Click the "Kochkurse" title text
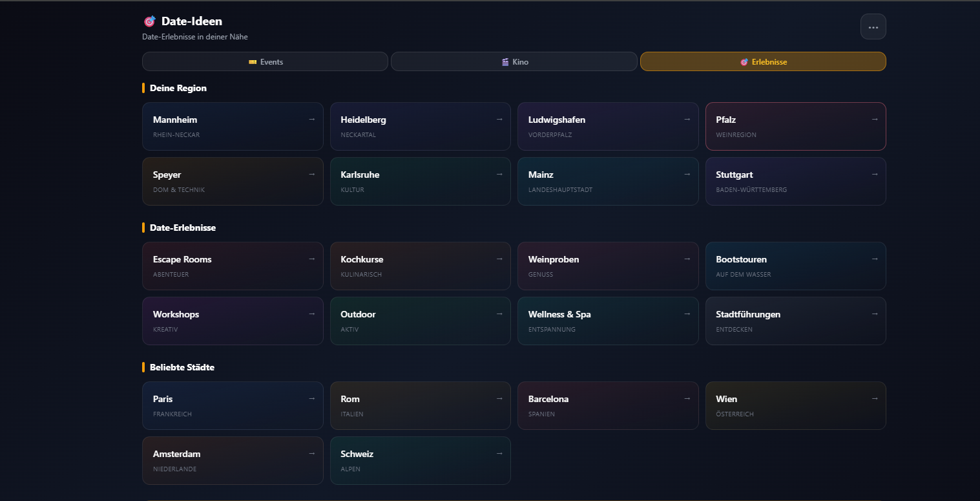The height and width of the screenshot is (501, 980). click(x=362, y=259)
